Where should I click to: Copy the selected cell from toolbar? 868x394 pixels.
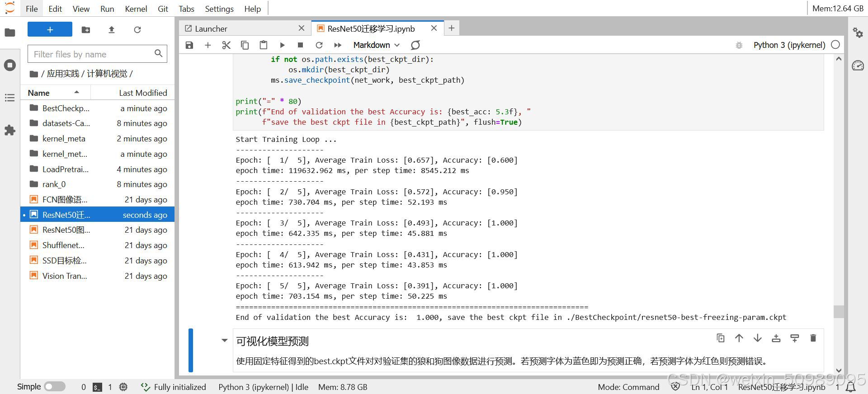click(x=245, y=45)
